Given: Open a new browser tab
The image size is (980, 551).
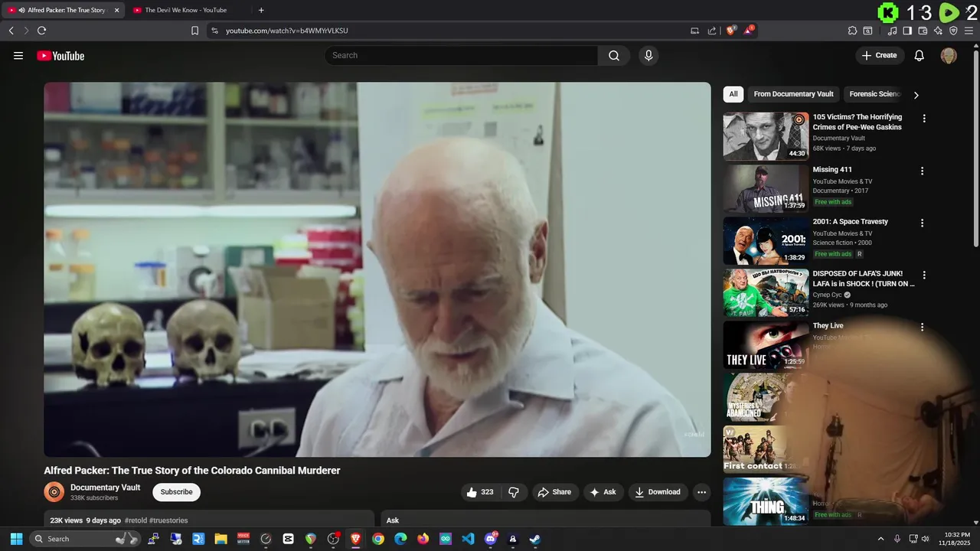Looking at the screenshot, I should tap(261, 10).
